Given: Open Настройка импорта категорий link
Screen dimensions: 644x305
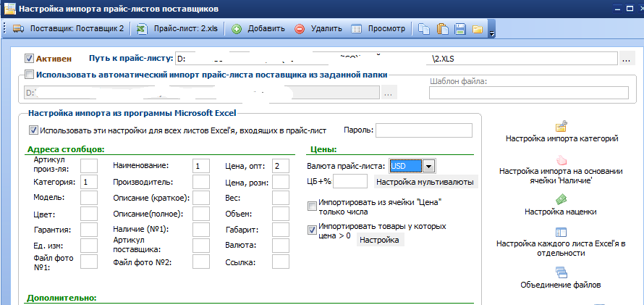Looking at the screenshot, I should click(x=562, y=138).
